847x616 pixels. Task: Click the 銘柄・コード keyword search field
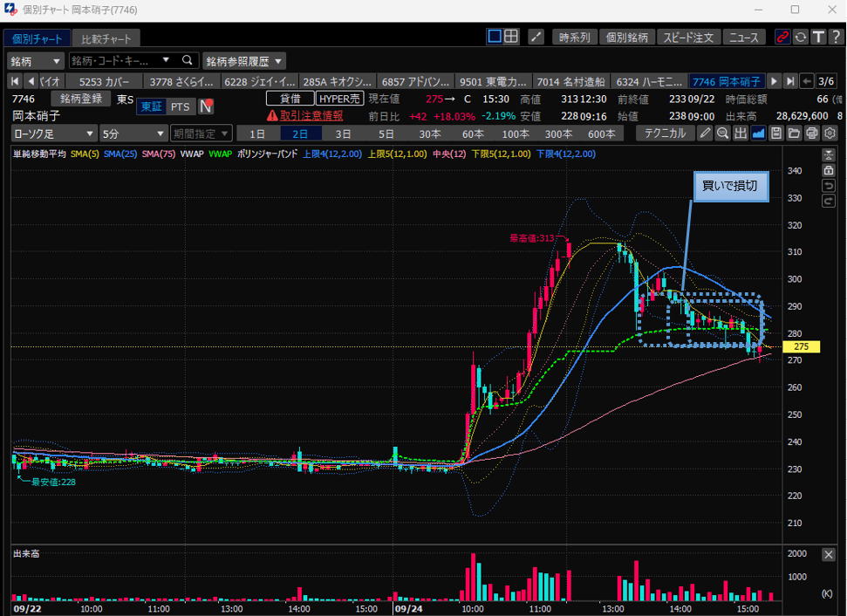[122, 61]
